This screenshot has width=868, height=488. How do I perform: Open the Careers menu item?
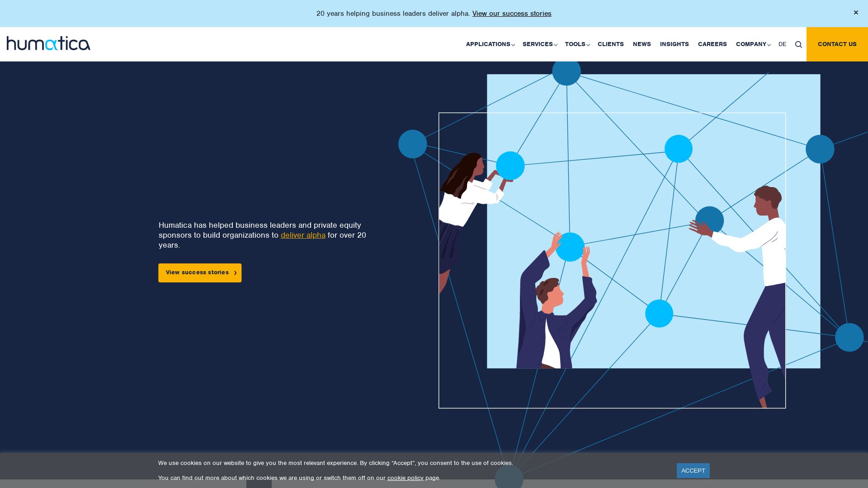point(712,44)
